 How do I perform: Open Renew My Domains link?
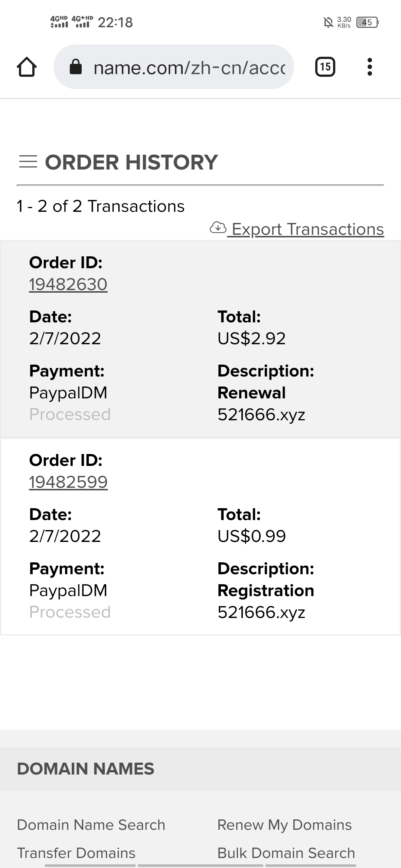[284, 825]
